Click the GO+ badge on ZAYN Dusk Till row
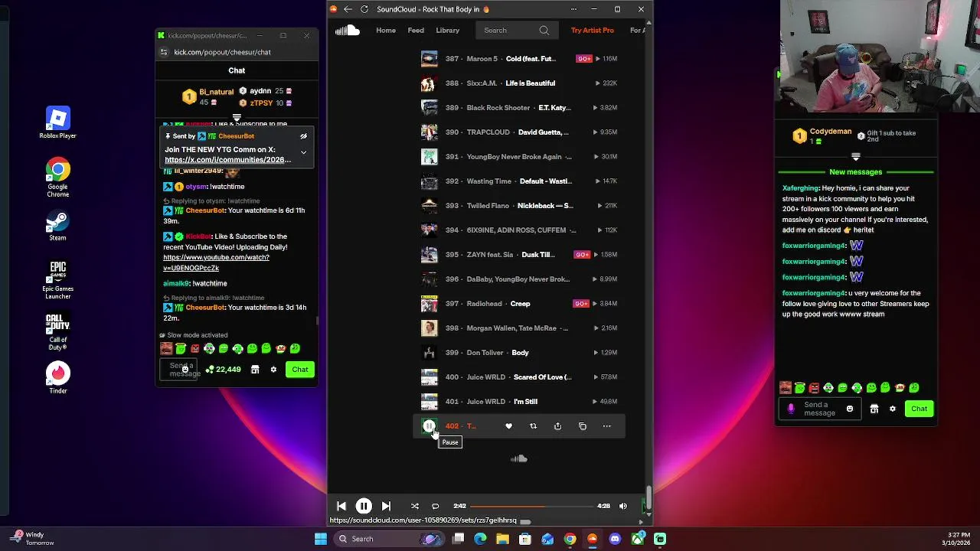Viewport: 980px width, 551px height. pyautogui.click(x=582, y=255)
